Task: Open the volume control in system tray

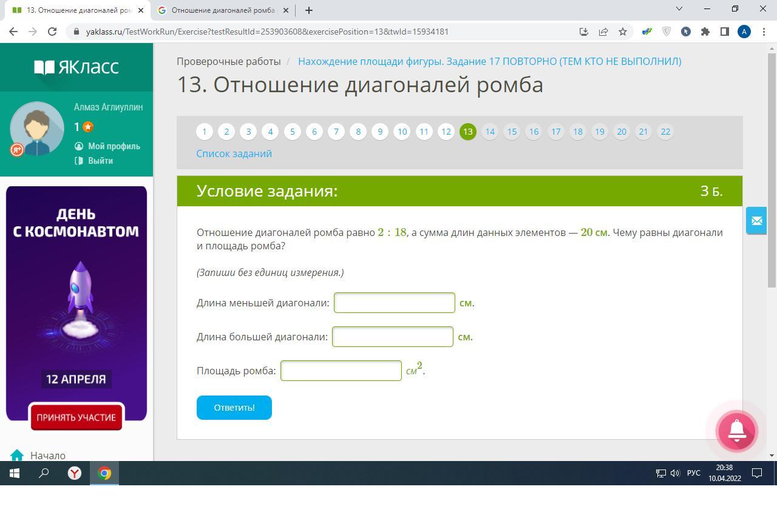Action: coord(675,473)
